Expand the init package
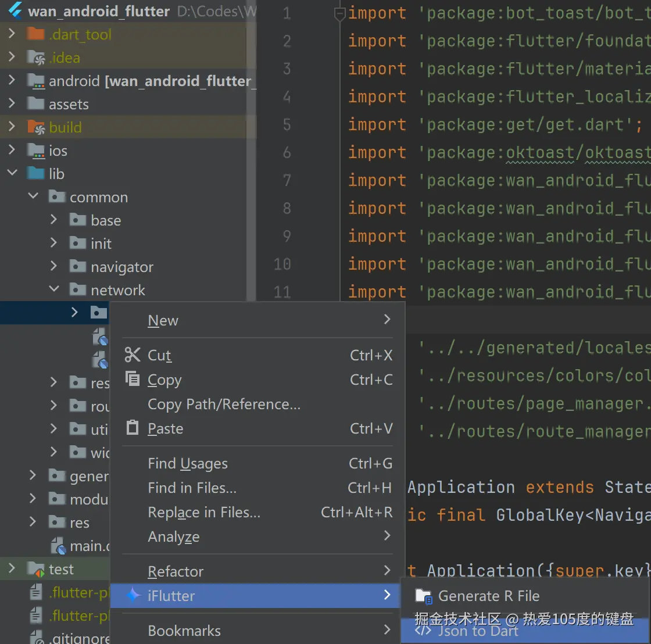651x644 pixels. tap(53, 242)
